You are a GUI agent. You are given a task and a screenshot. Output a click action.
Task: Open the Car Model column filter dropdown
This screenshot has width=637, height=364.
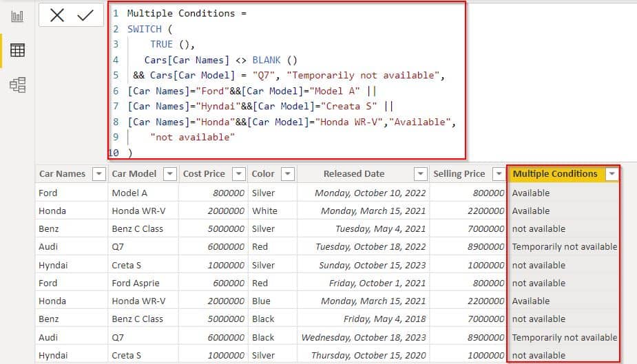[x=170, y=174]
